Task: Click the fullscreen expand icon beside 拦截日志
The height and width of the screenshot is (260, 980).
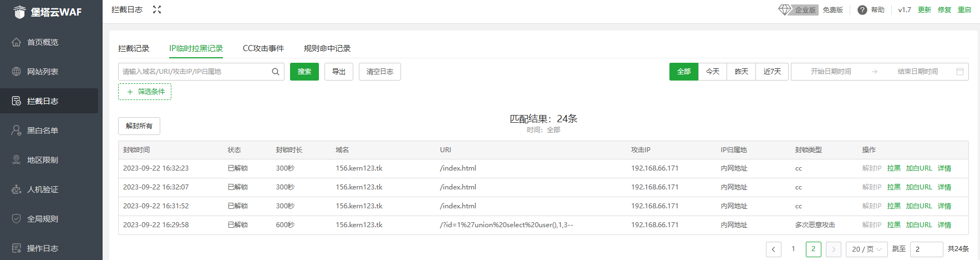Action: (157, 9)
